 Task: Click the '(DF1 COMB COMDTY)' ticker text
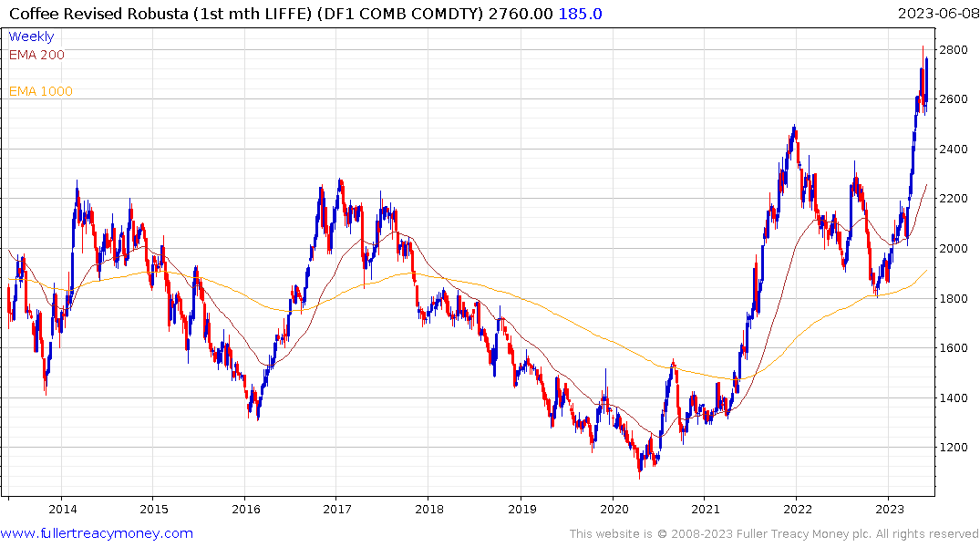pyautogui.click(x=400, y=14)
